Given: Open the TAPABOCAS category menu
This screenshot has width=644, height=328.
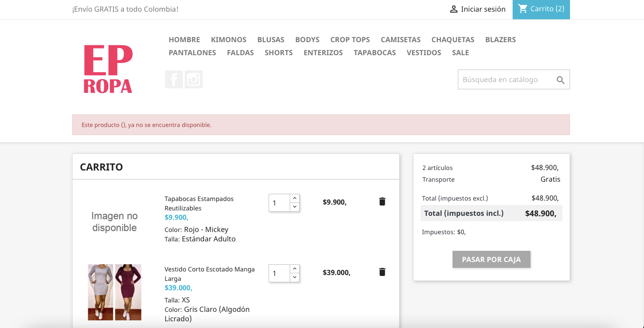Looking at the screenshot, I should tap(374, 52).
